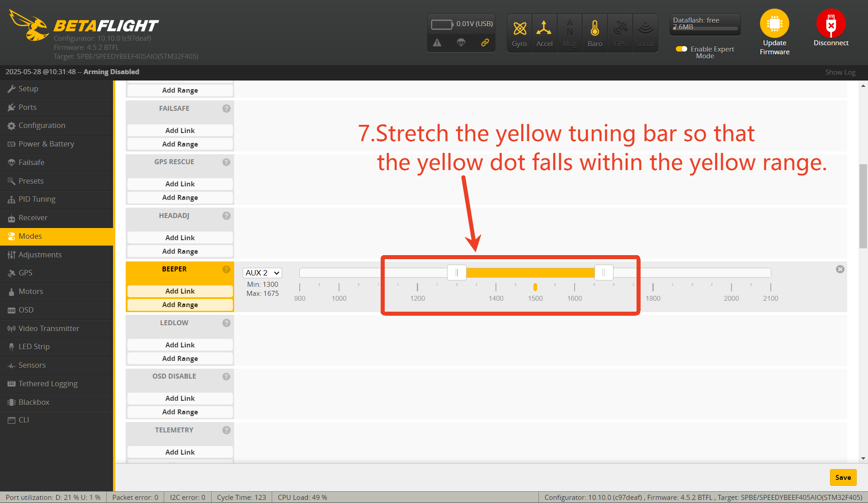Open the OSD tab
Image resolution: width=868 pixels, height=503 pixels.
click(x=57, y=310)
